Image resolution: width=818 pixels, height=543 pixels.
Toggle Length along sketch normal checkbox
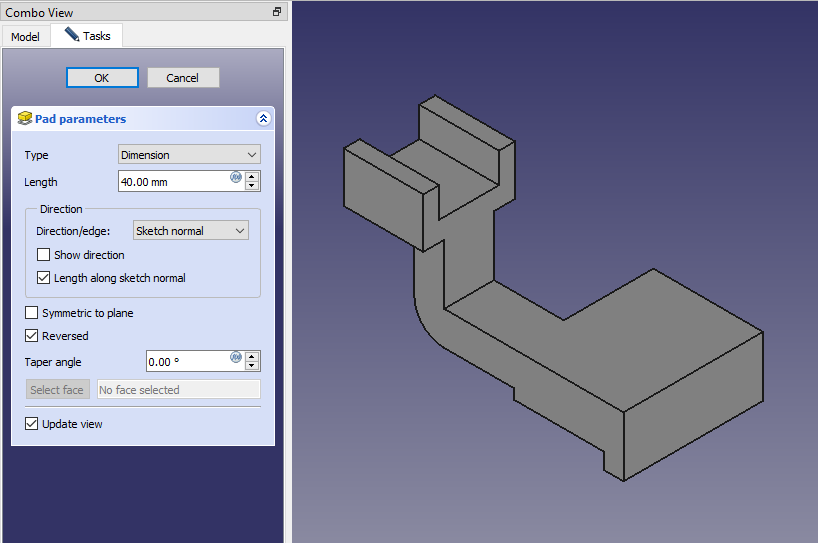pos(44,278)
